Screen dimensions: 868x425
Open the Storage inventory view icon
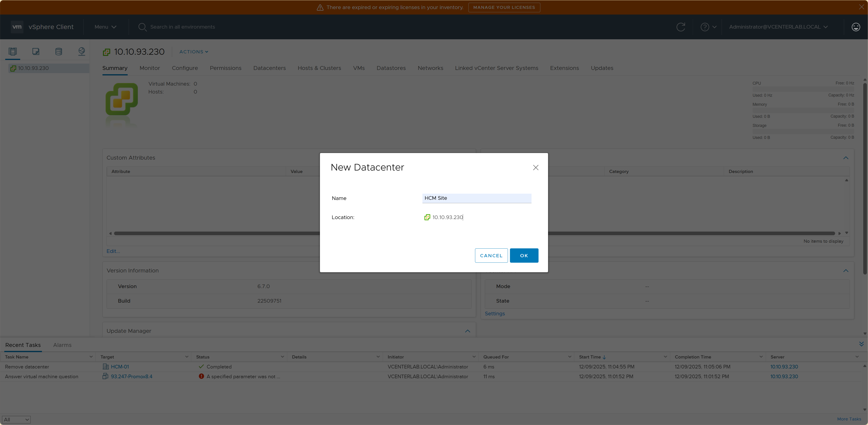(59, 51)
